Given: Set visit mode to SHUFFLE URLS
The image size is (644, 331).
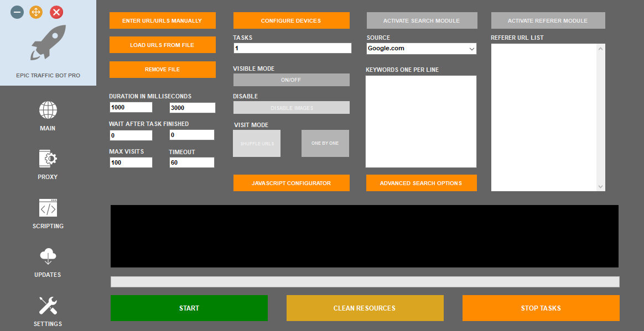Looking at the screenshot, I should pos(256,143).
